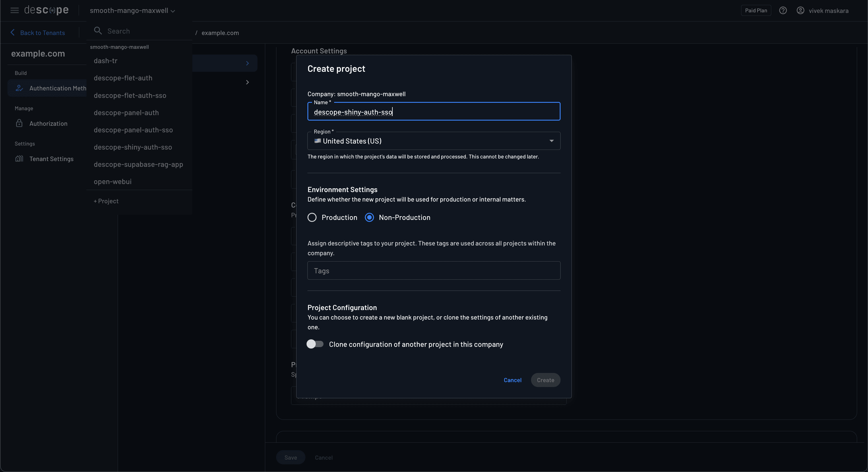This screenshot has width=868, height=472.
Task: Expand the second Account Settings row chevron
Action: point(248,82)
